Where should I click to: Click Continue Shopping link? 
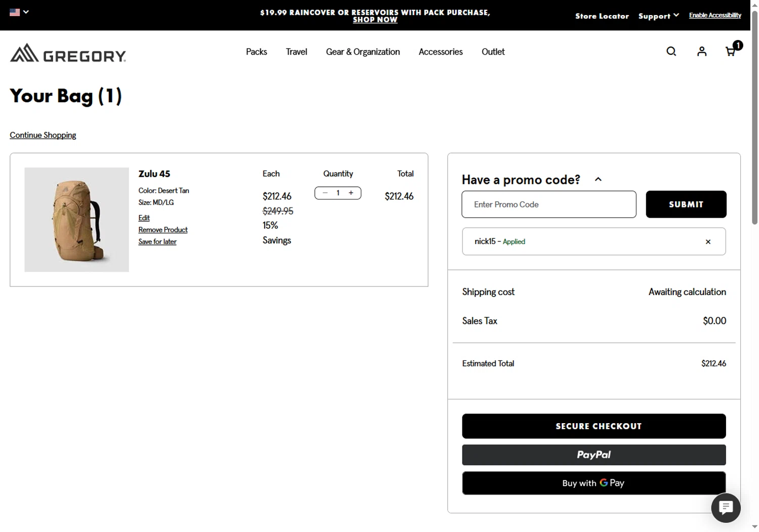coord(43,135)
